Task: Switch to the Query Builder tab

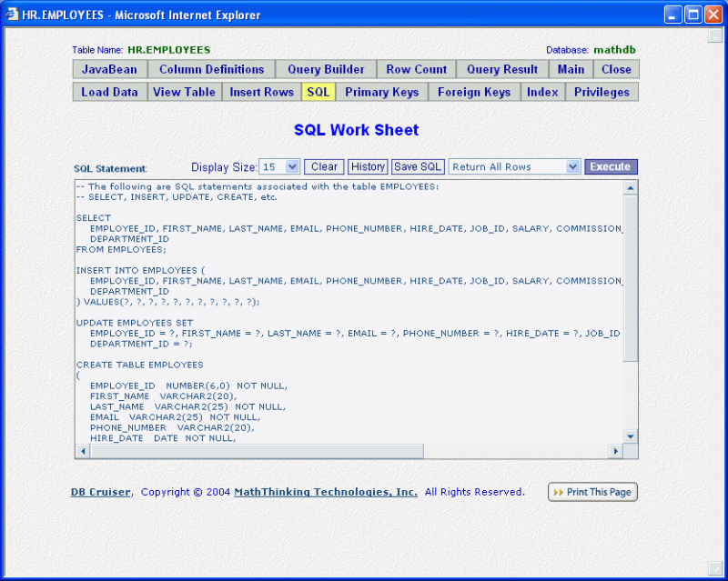Action: [325, 68]
